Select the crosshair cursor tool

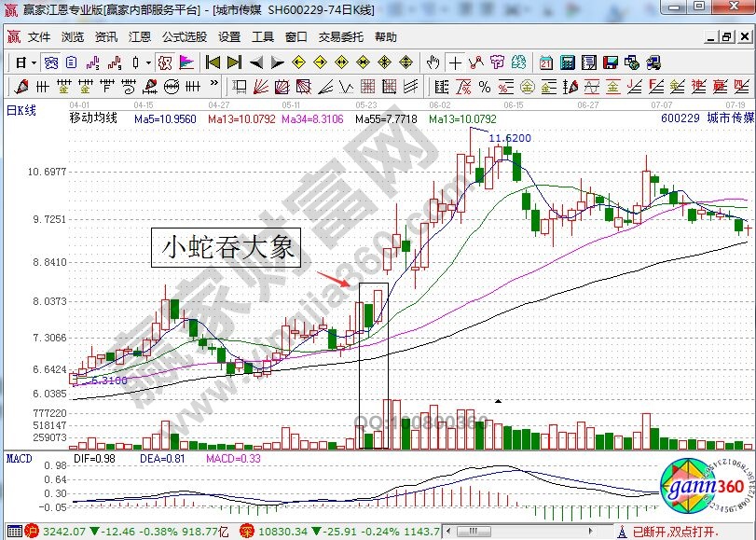click(455, 62)
